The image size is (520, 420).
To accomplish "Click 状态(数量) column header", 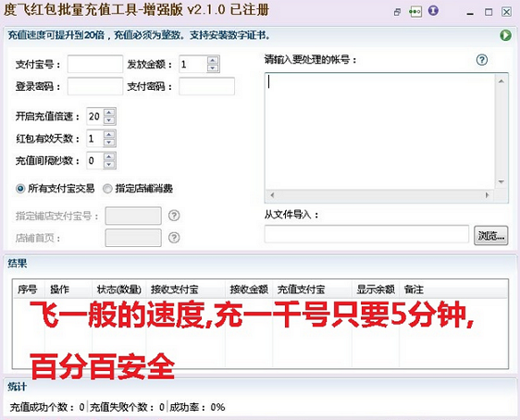I will 119,290.
